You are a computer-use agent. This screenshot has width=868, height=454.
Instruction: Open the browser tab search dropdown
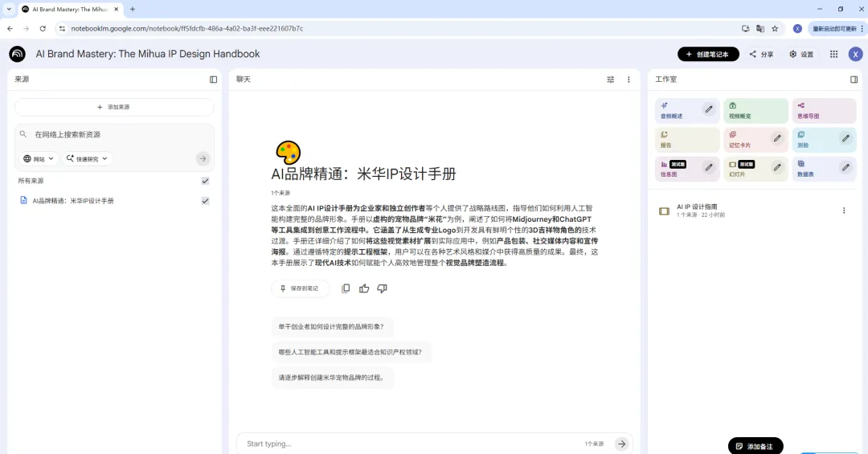coord(9,9)
